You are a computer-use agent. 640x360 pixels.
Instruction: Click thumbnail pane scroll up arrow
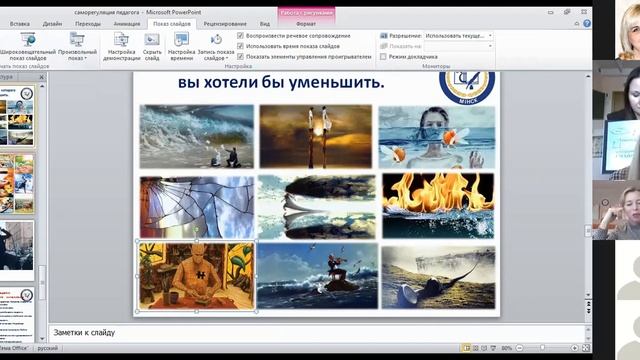point(42,87)
